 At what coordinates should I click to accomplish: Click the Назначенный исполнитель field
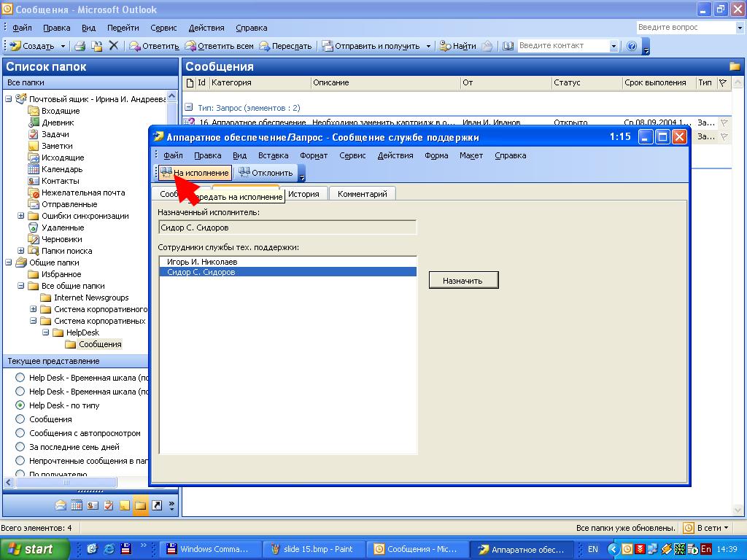point(287,227)
